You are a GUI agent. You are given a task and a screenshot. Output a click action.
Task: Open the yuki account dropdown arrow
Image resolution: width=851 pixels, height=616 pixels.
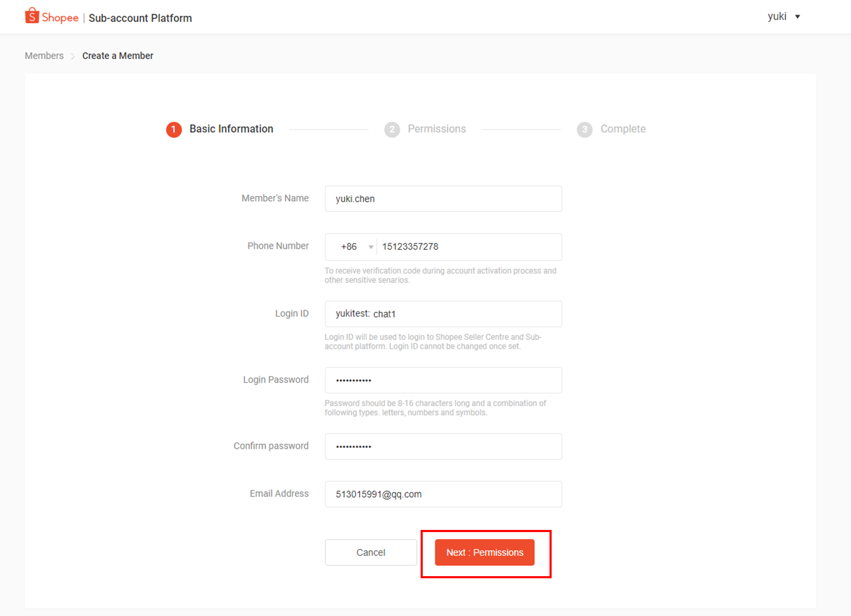coord(797,17)
